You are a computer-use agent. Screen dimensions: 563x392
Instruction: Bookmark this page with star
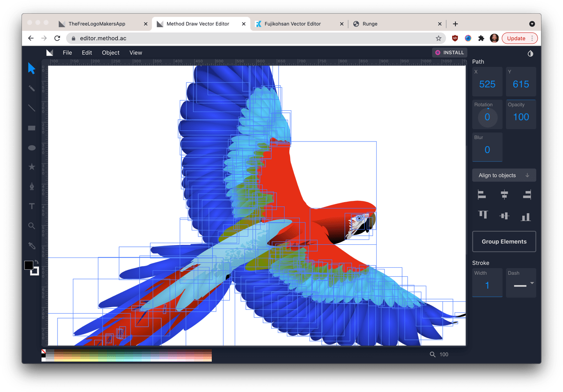pyautogui.click(x=438, y=38)
